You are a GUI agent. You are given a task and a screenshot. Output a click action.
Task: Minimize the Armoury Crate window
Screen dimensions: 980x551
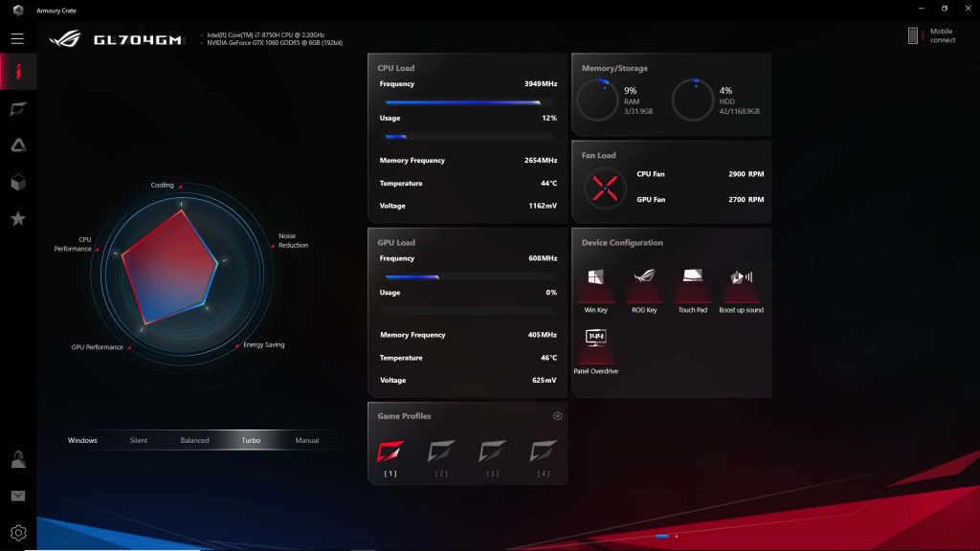(922, 9)
